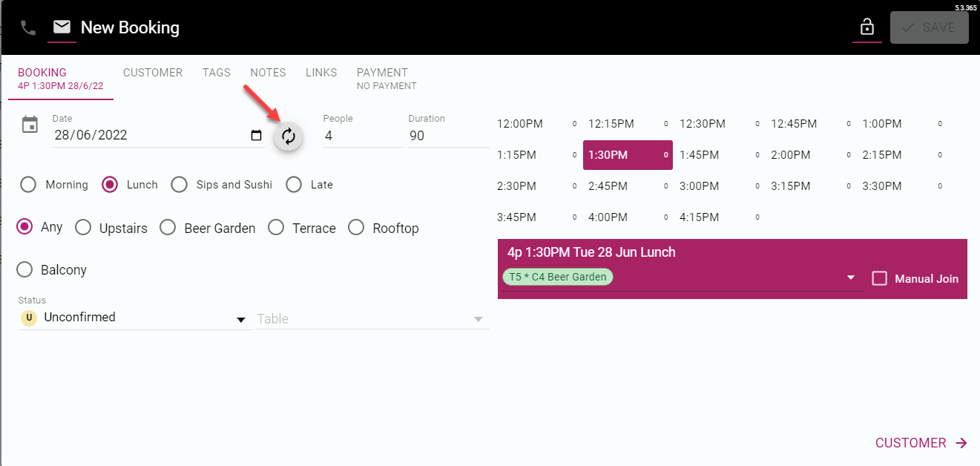Open the date picker calendar icon
Image resolution: width=980 pixels, height=466 pixels.
(256, 136)
